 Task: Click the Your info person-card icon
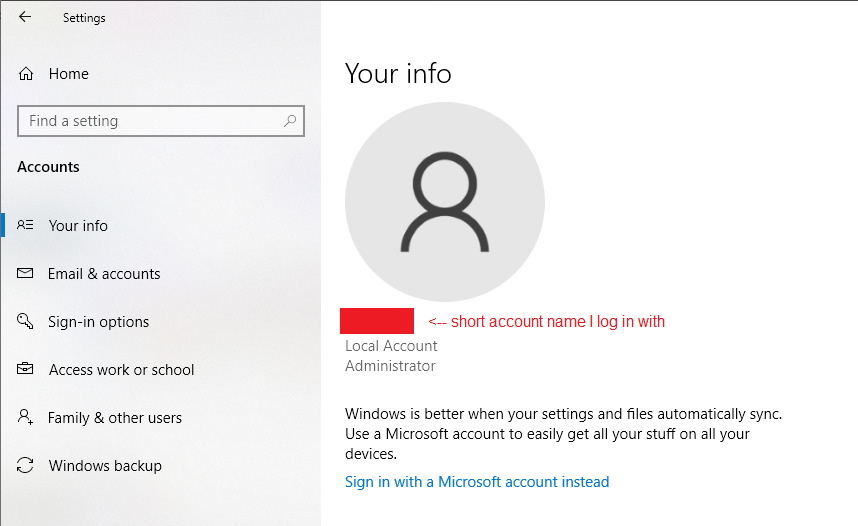click(x=26, y=226)
